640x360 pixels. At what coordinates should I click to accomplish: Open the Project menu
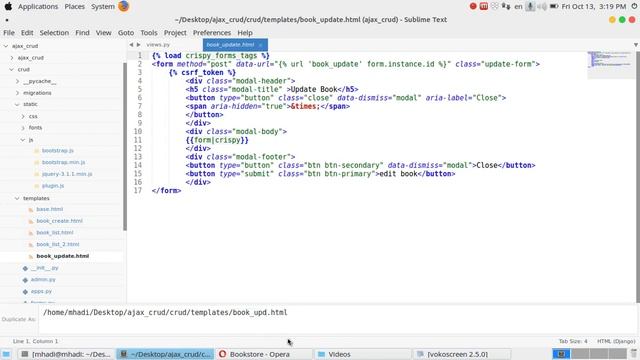(175, 33)
